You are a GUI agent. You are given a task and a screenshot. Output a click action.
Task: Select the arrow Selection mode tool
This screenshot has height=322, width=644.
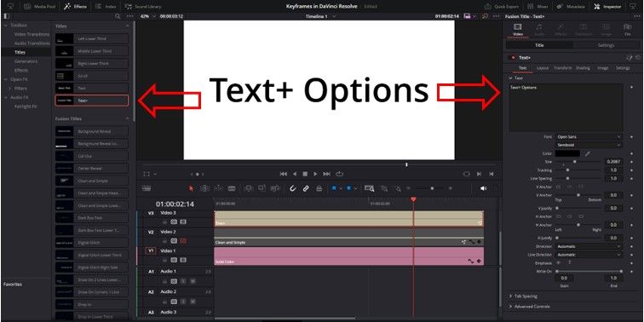191,188
